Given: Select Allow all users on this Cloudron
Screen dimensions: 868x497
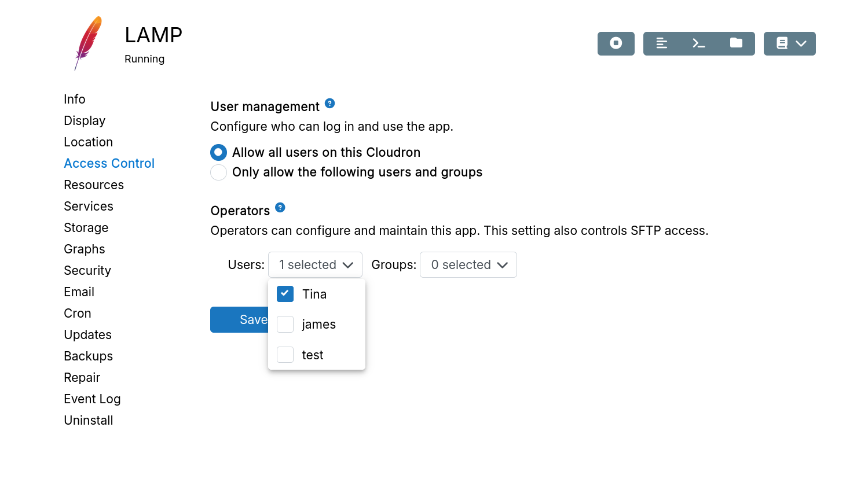Looking at the screenshot, I should (x=218, y=153).
